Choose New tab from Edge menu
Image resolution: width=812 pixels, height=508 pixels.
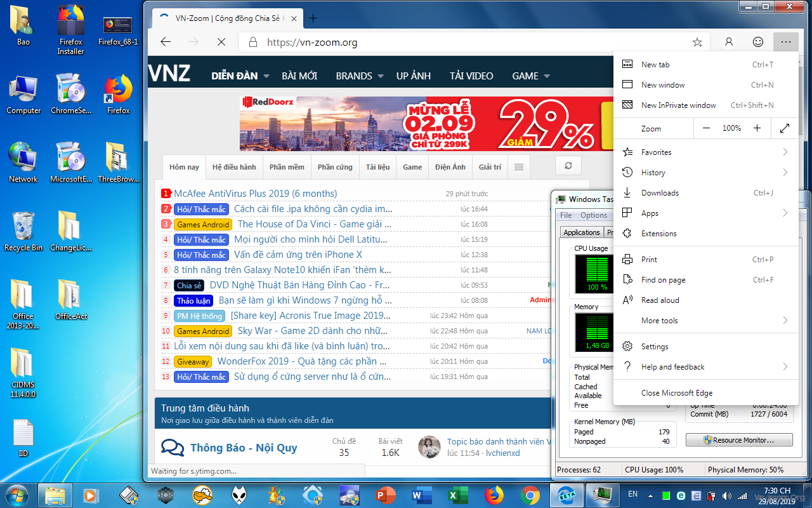coord(706,65)
